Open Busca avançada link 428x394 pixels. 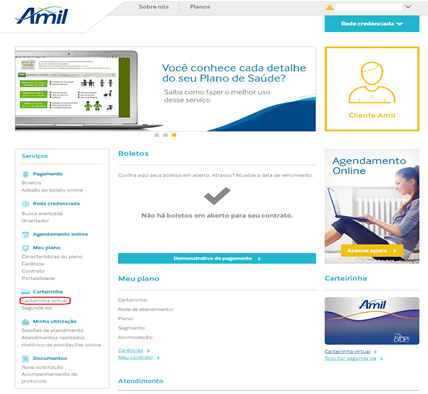coord(42,213)
